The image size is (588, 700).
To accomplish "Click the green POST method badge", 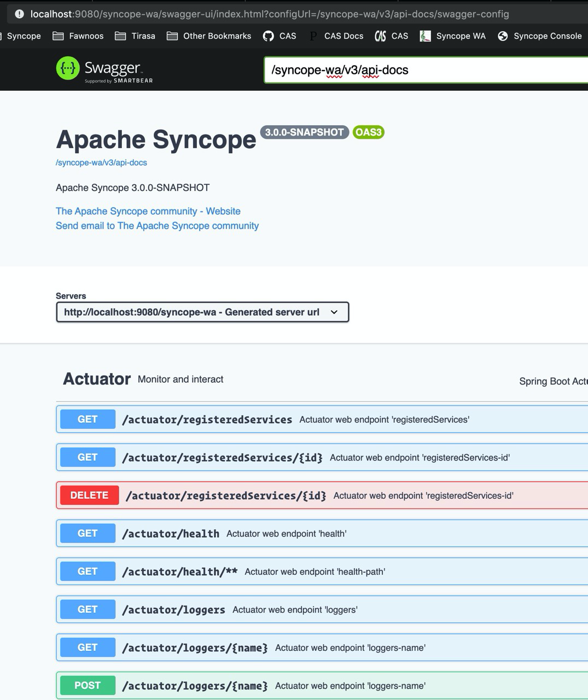I will (x=88, y=685).
